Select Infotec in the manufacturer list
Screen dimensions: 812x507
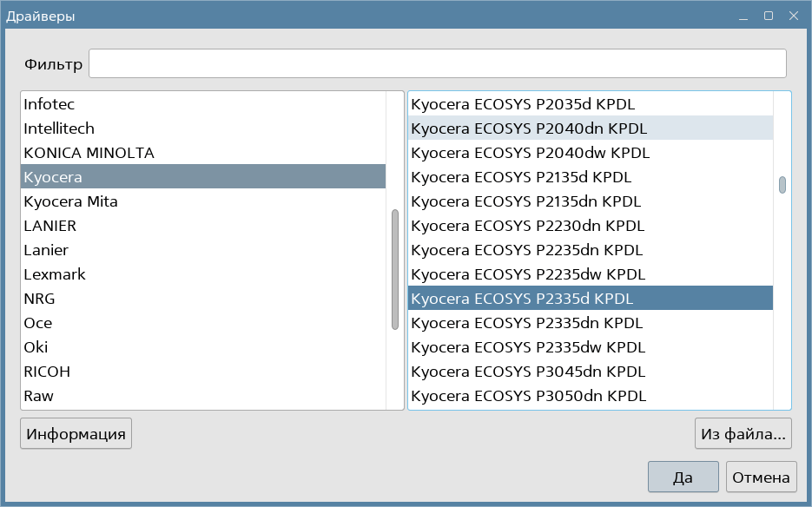50,104
